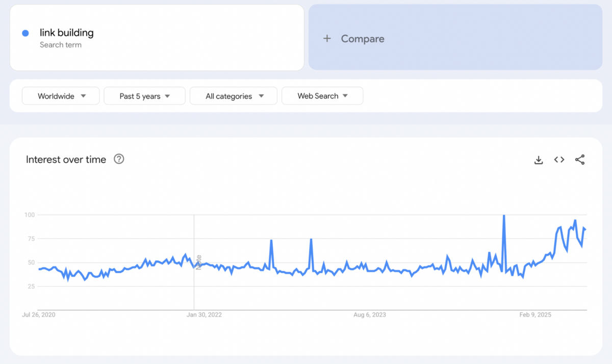Click the Interest over time heading
This screenshot has width=612, height=364.
pos(66,159)
